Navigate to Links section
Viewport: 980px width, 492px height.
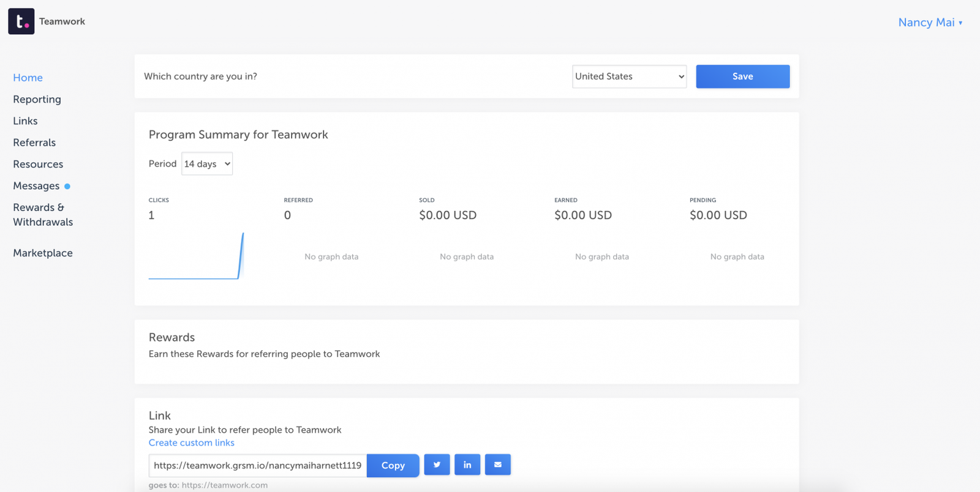coord(26,121)
